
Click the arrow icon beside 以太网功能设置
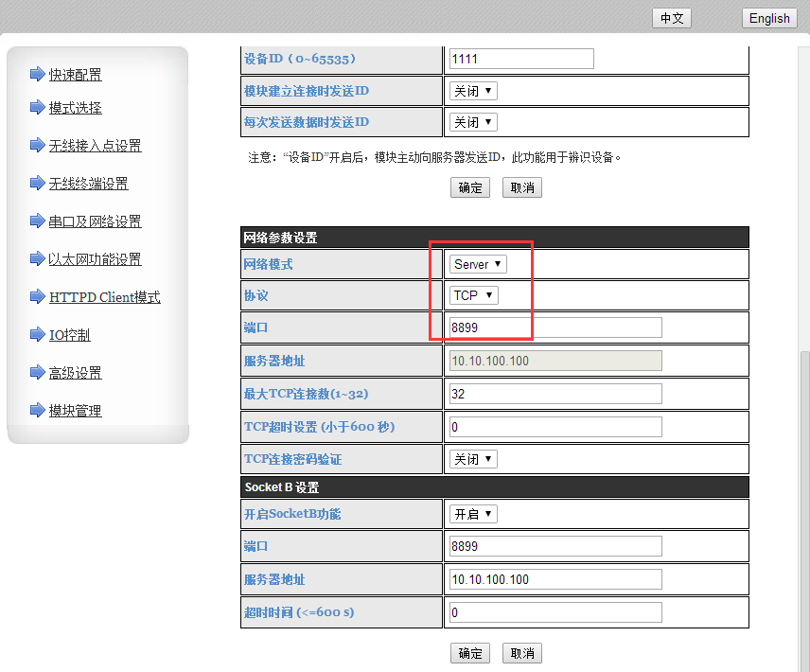37,259
